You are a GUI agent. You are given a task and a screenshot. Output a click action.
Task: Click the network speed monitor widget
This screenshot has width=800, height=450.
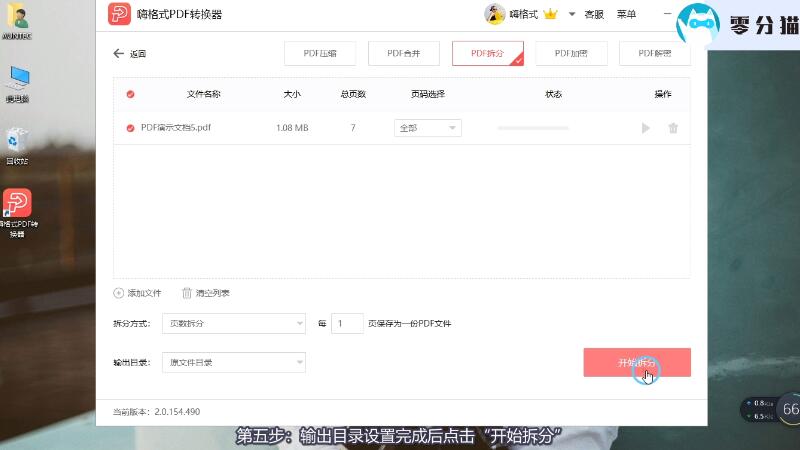(x=769, y=409)
